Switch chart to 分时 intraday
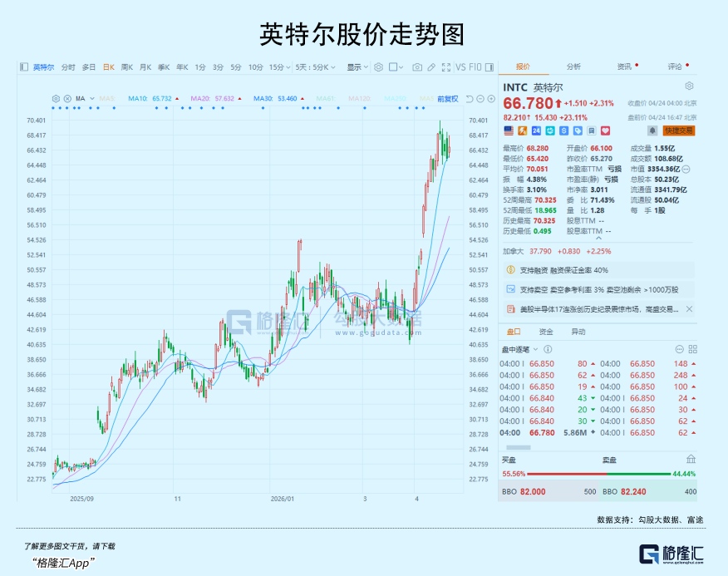Viewport: 728px width, 576px height. 68,67
